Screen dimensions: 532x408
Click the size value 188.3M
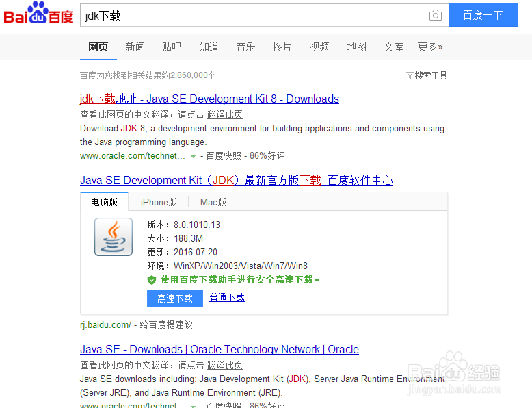coord(188,238)
